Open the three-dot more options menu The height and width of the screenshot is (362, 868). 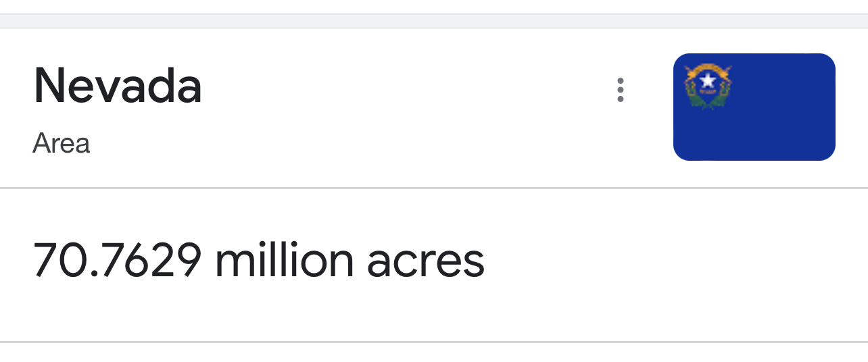click(x=620, y=90)
